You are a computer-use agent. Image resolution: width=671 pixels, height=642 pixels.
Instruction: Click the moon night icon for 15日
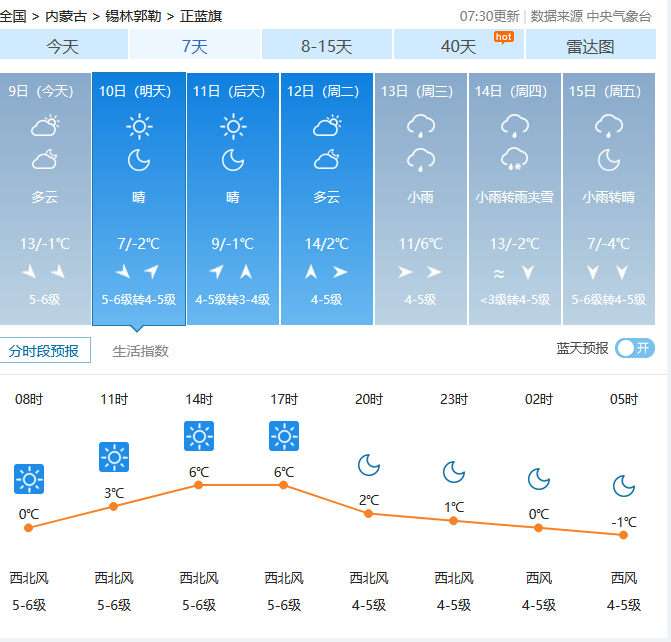tap(609, 160)
